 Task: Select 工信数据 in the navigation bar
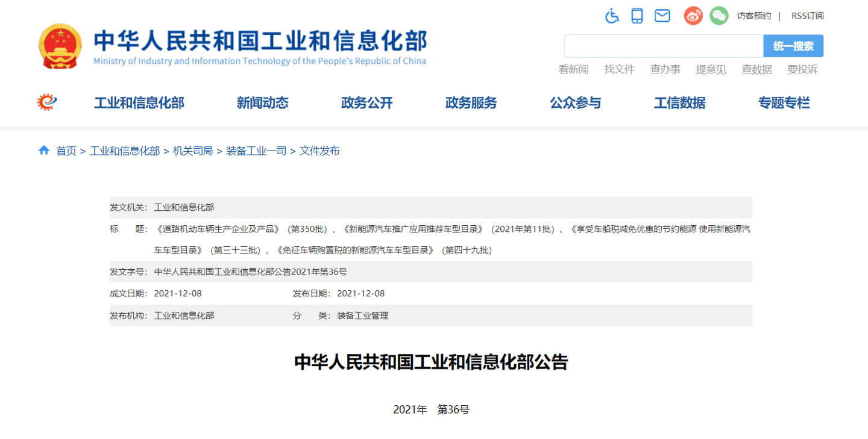(679, 103)
